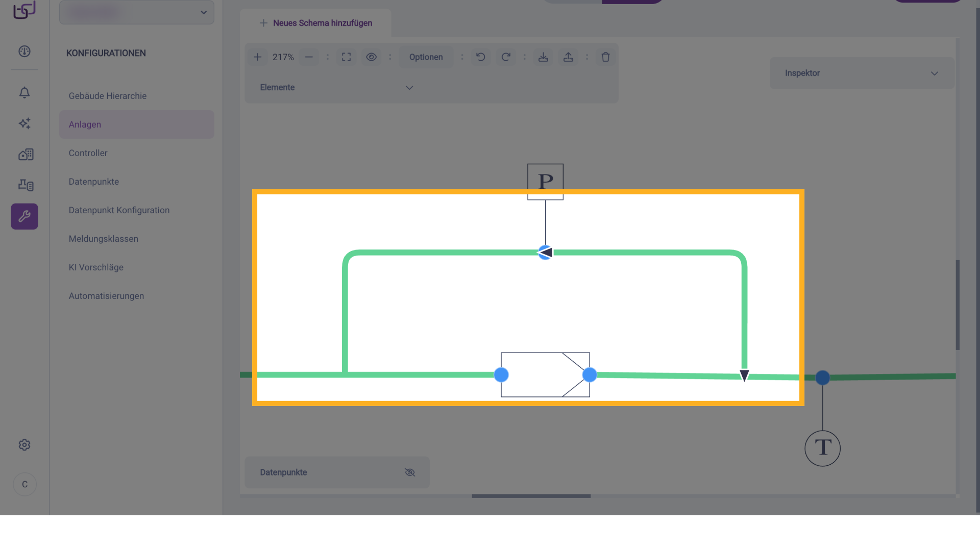
Task: Click the fullscreen fit-to-view icon
Action: click(x=346, y=57)
